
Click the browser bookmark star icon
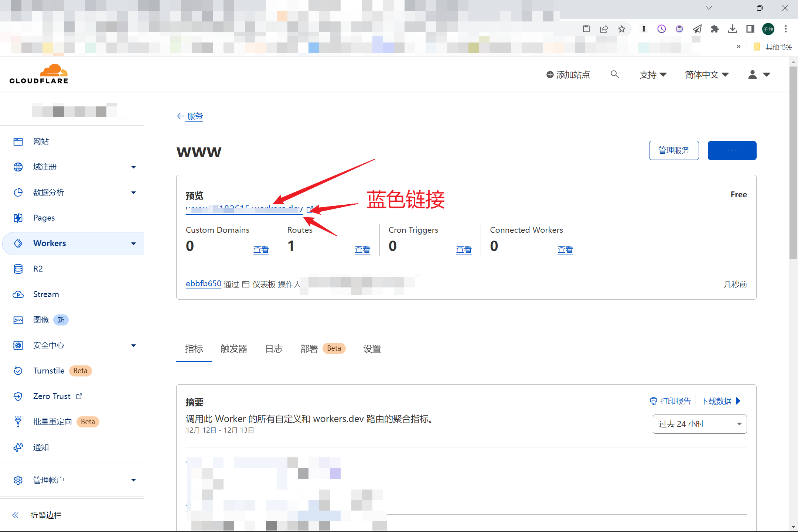click(x=622, y=29)
